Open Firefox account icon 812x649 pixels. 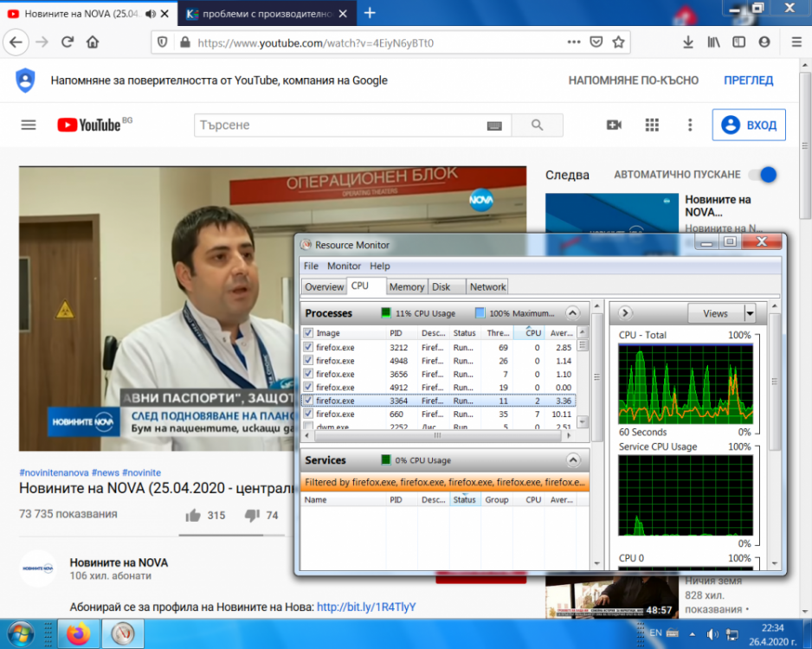tap(764, 42)
